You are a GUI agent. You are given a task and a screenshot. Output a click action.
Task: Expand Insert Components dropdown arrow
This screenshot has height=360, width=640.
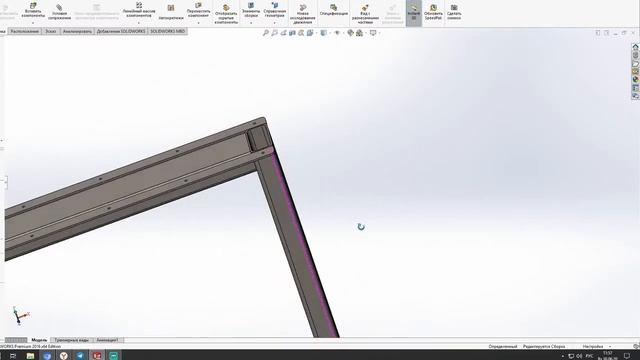[33, 23]
